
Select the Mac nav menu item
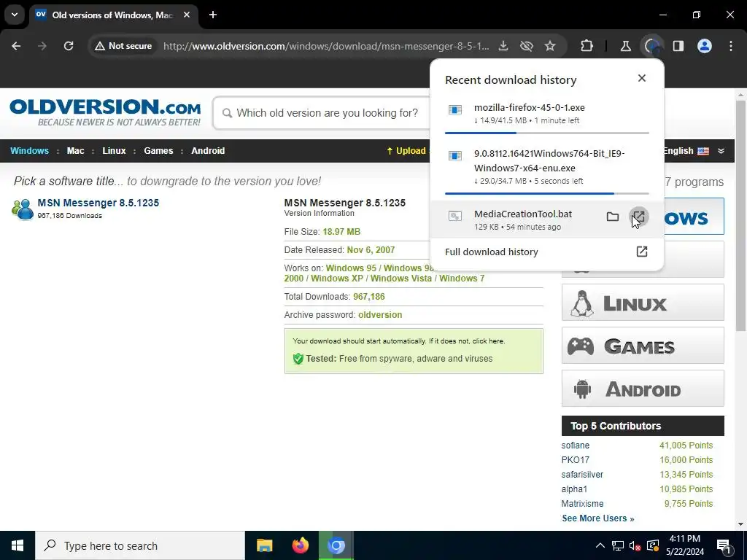click(x=75, y=151)
